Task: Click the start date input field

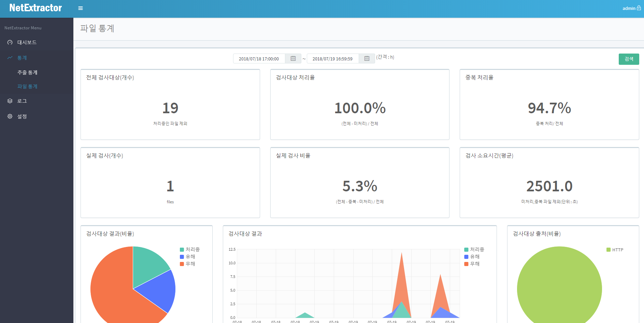Action: click(x=259, y=59)
